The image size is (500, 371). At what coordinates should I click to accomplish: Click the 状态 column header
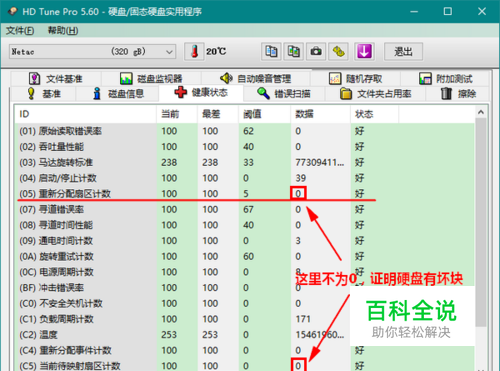coord(375,114)
